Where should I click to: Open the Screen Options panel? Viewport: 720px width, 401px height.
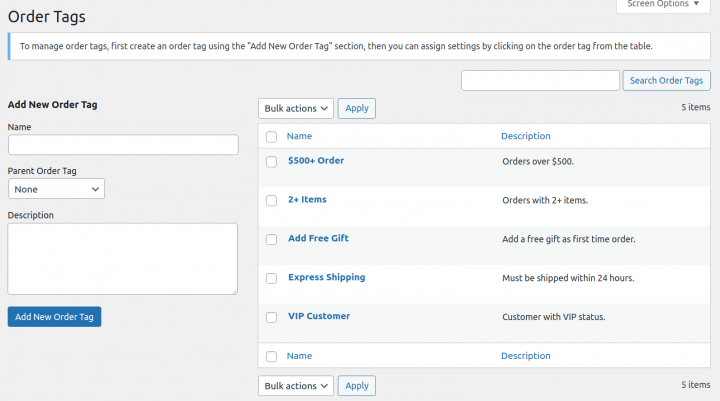(x=663, y=5)
